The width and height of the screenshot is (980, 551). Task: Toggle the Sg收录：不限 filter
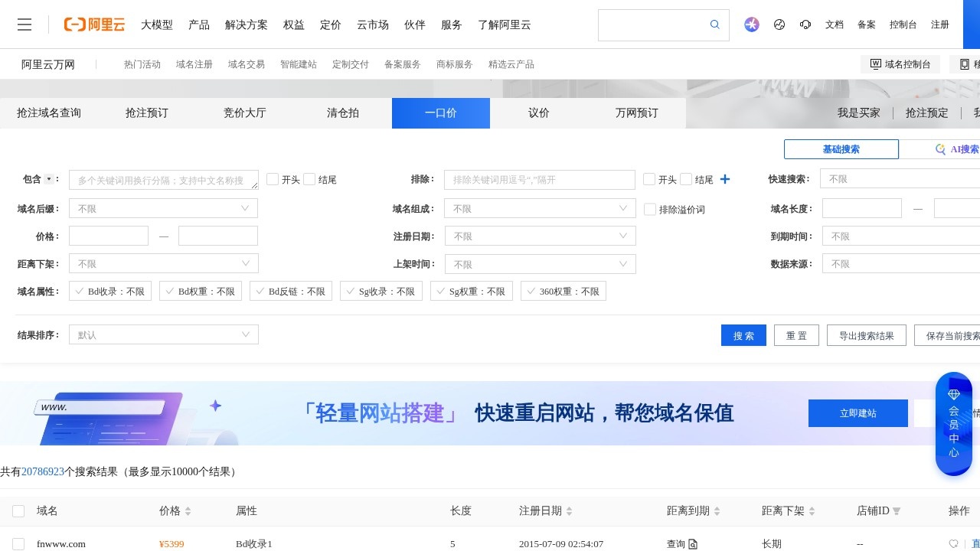coord(381,291)
